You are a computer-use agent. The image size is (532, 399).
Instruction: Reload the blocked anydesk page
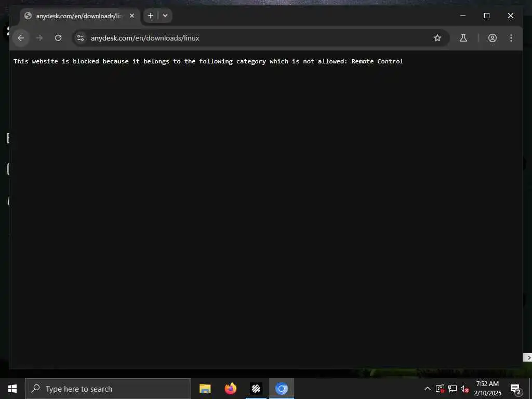[x=58, y=38]
